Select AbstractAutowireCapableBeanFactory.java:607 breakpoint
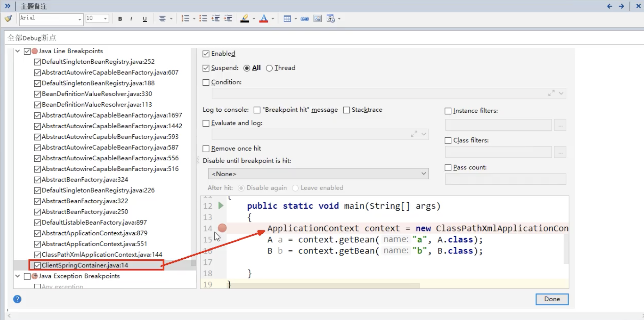644x320 pixels. coord(110,72)
